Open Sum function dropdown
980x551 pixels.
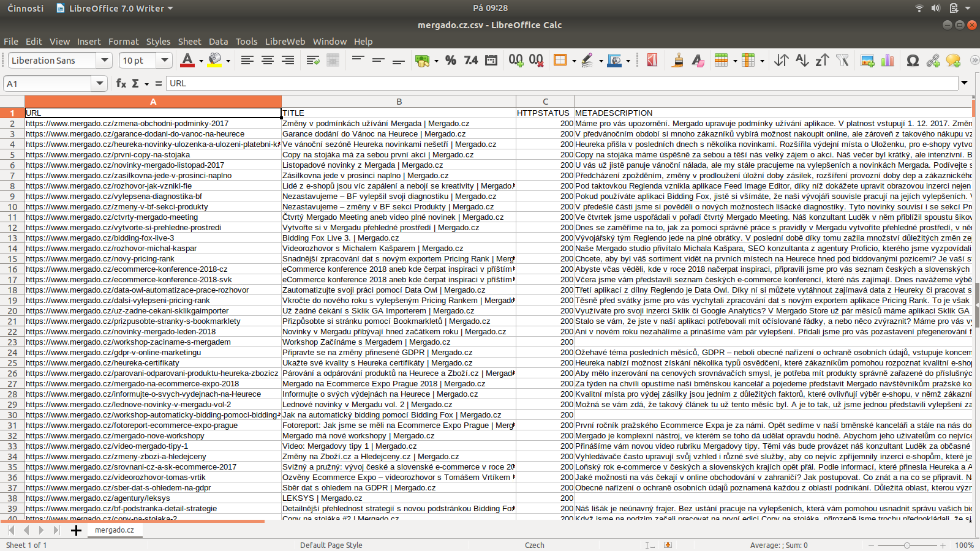(x=146, y=83)
